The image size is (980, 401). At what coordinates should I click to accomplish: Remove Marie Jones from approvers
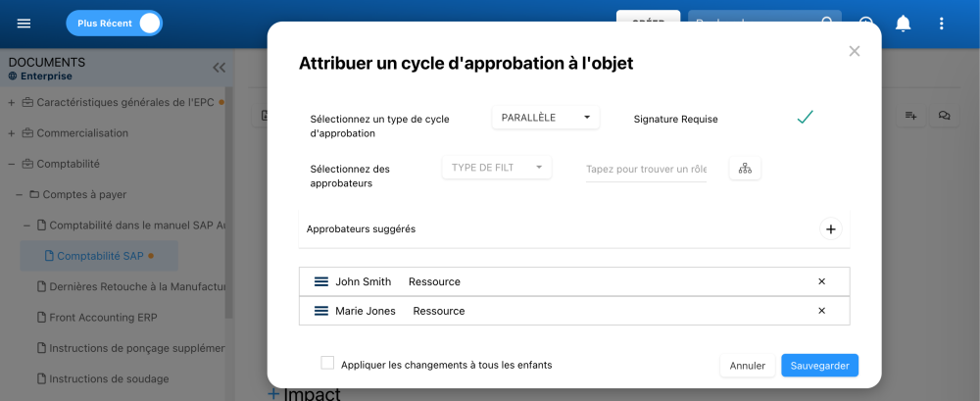(822, 311)
